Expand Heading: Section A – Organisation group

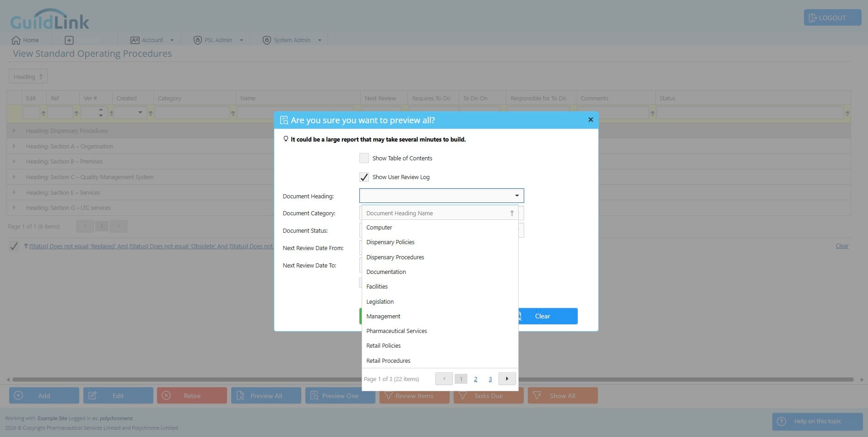pos(14,146)
